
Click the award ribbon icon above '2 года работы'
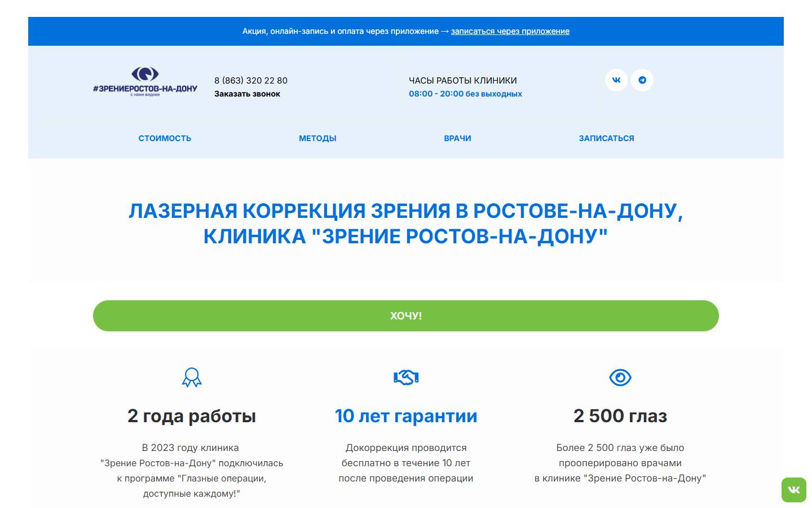tap(192, 377)
